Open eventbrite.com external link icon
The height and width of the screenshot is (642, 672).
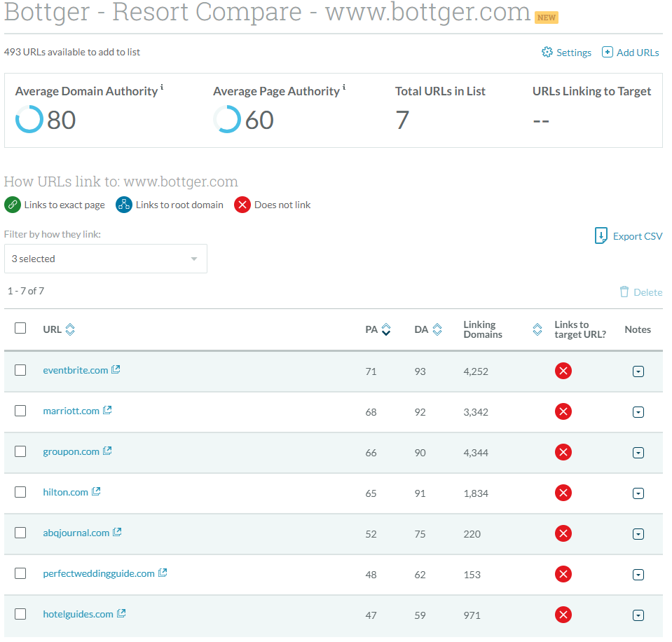click(x=116, y=369)
